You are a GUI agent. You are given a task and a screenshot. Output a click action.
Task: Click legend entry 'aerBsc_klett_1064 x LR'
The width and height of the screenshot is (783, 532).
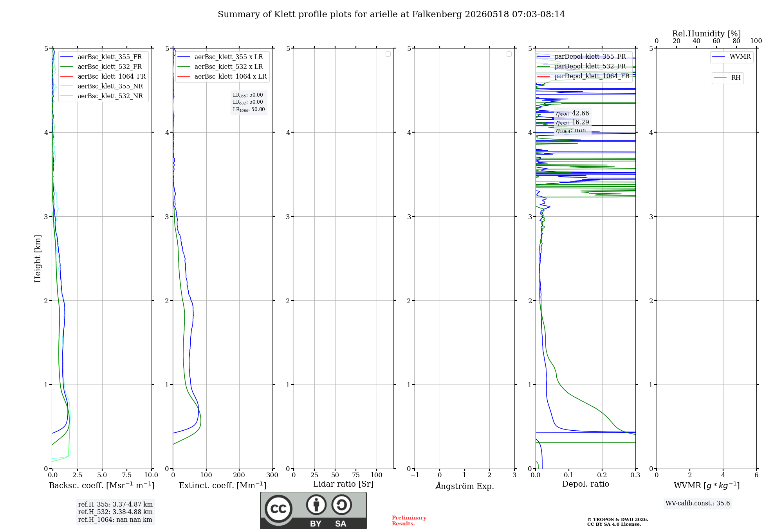click(222, 77)
